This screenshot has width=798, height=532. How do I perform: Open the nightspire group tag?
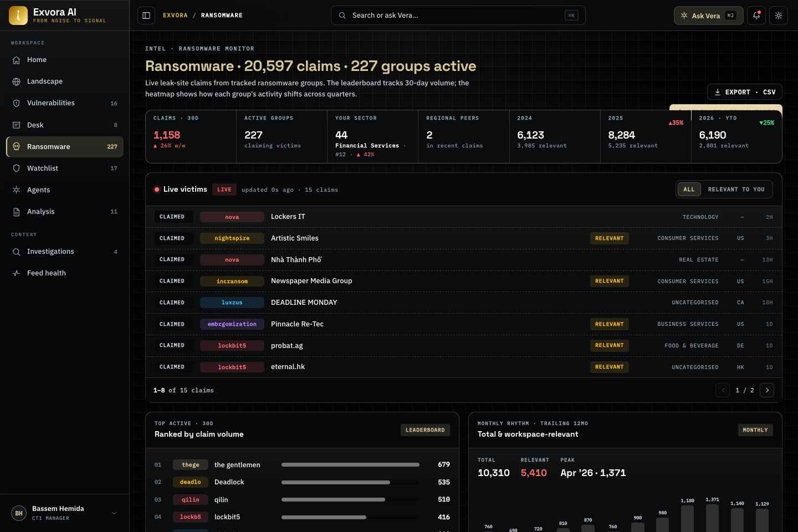click(x=232, y=238)
